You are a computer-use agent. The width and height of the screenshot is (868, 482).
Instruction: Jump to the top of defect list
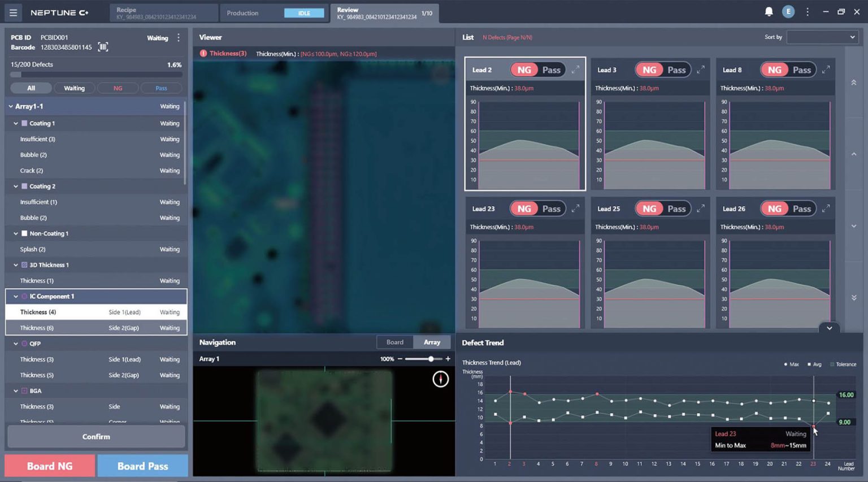854,82
